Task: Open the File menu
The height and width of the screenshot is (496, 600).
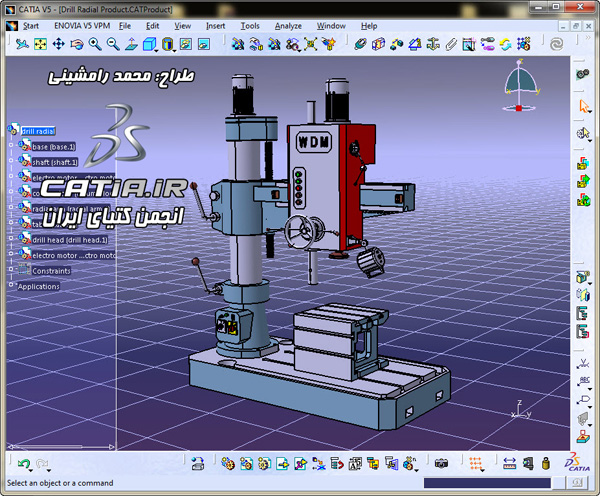Action: click(x=125, y=26)
